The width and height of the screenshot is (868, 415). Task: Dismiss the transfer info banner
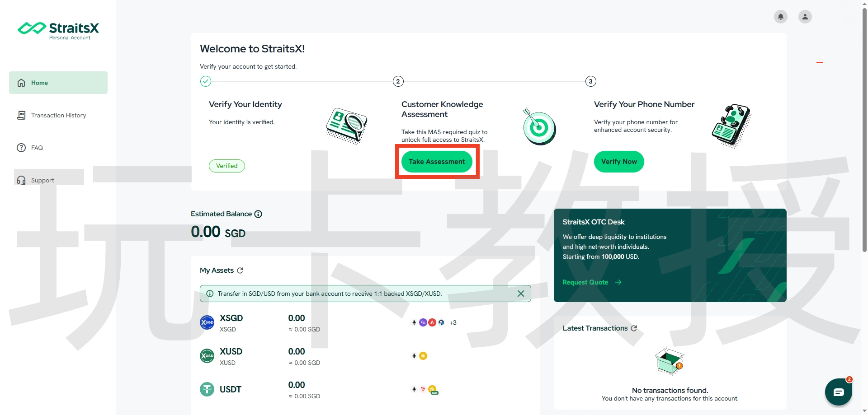[521, 294]
